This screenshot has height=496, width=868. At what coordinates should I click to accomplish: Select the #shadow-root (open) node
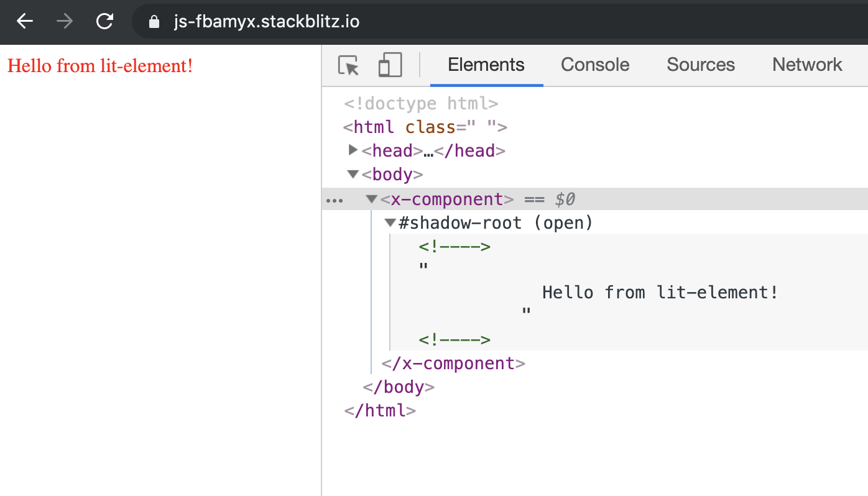pyautogui.click(x=496, y=223)
